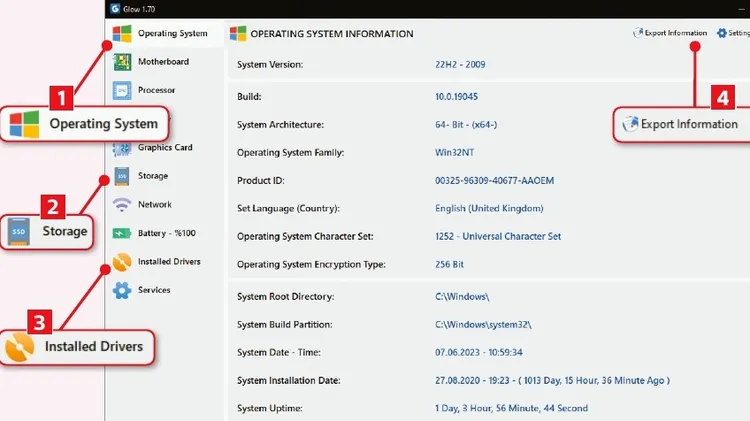Click the Motherboard circuit board icon
750x421 pixels.
click(122, 62)
